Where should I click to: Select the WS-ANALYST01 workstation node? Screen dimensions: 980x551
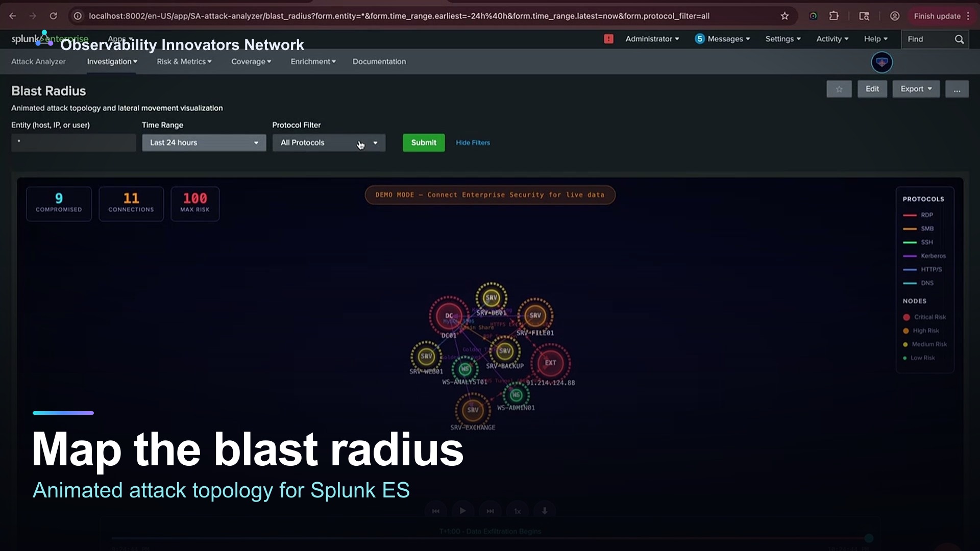464,368
